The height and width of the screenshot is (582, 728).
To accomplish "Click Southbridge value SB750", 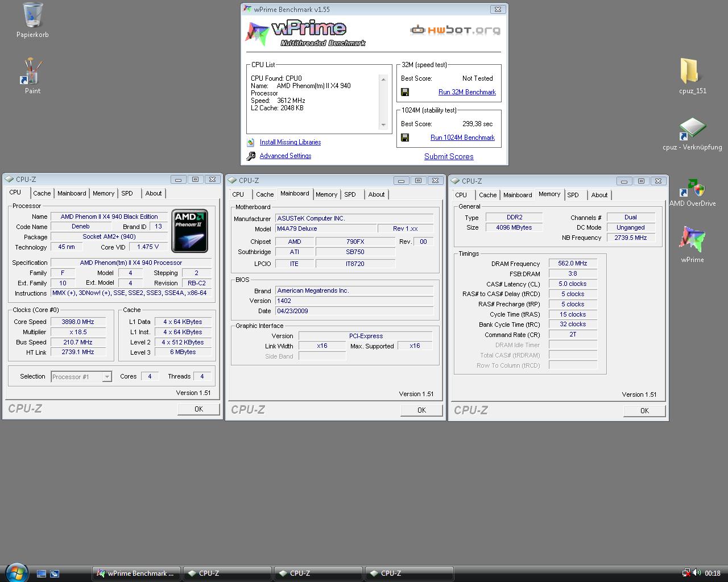I will coord(355,252).
